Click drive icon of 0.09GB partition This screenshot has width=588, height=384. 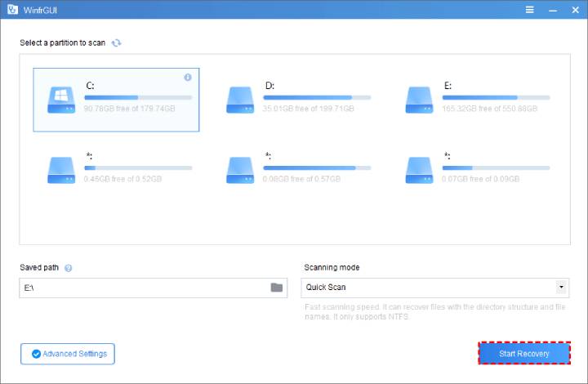coord(419,170)
